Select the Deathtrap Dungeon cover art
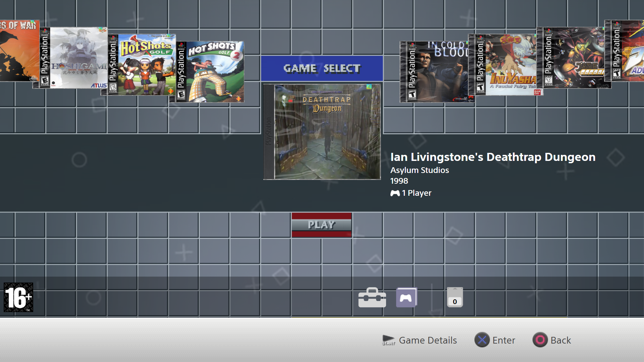The image size is (644, 362). [322, 132]
